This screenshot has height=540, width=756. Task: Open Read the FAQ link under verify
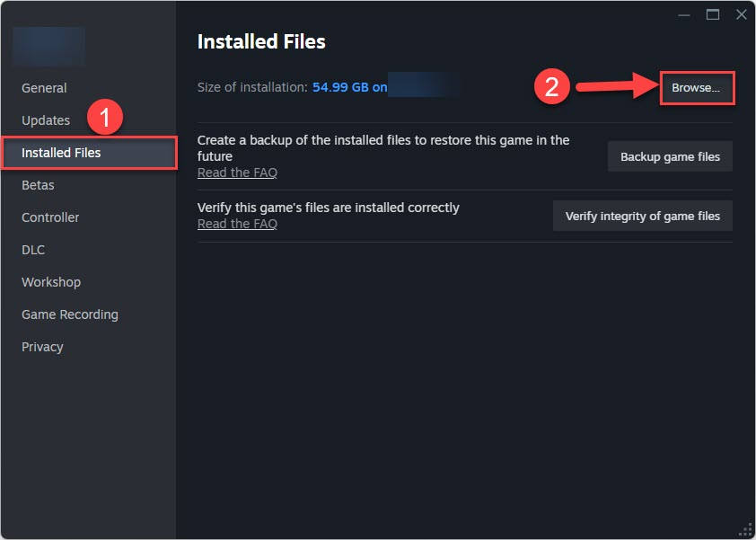click(x=237, y=224)
